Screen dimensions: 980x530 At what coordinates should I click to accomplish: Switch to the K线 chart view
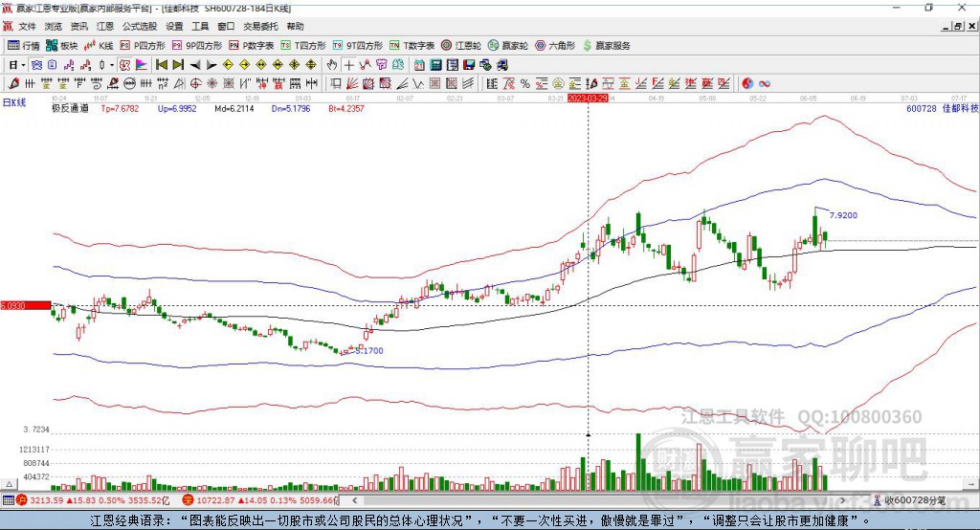tap(99, 46)
